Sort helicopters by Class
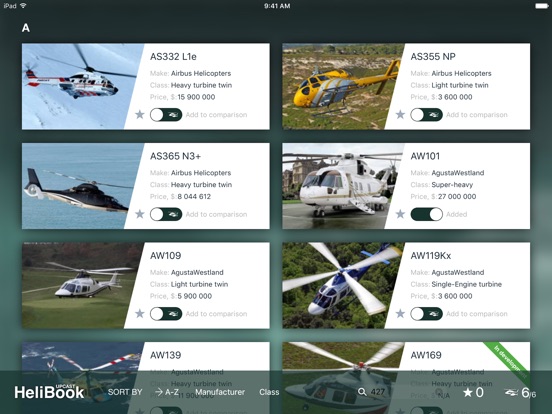Screen dimensions: 552x414 click(269, 392)
